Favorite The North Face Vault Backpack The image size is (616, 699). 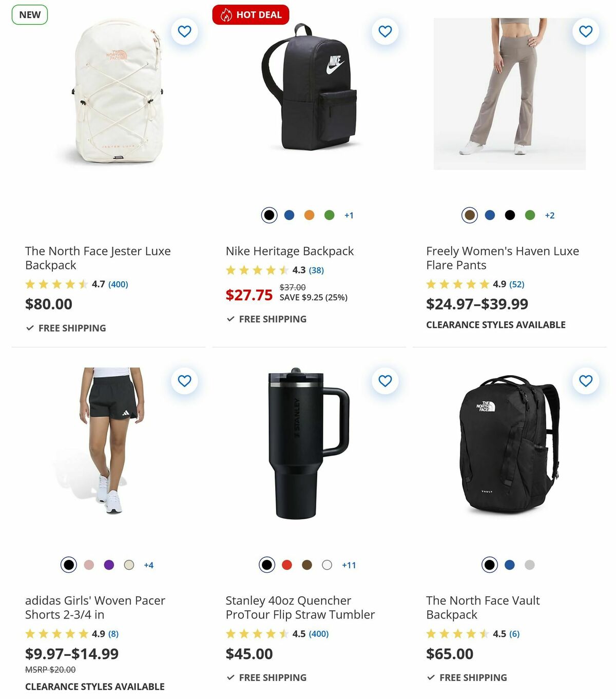[x=586, y=381]
